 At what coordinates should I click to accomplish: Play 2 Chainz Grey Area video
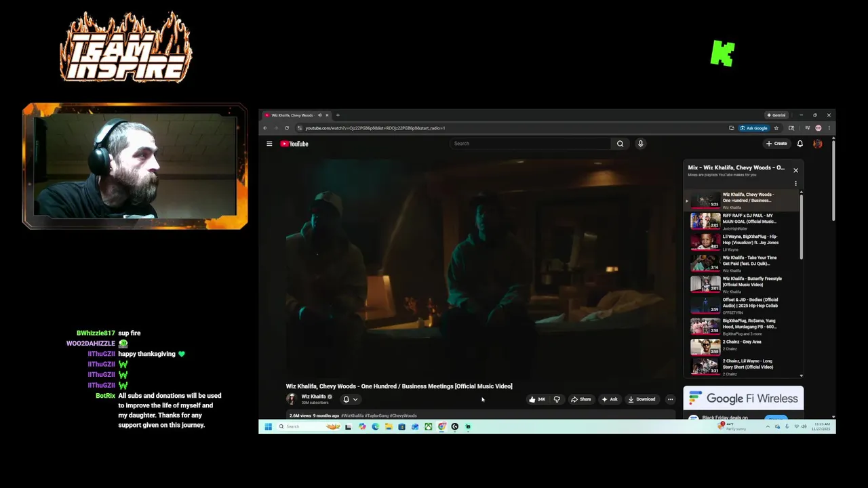coord(743,346)
